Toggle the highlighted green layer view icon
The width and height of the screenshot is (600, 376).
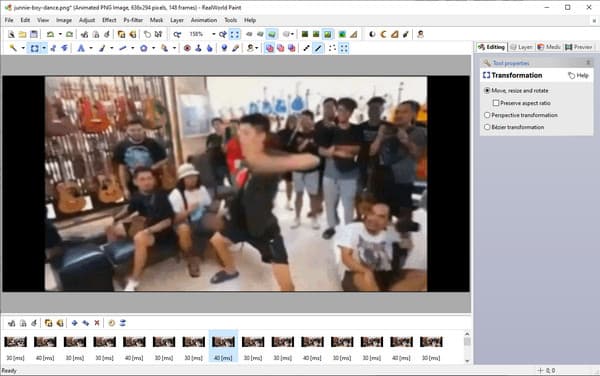272,34
